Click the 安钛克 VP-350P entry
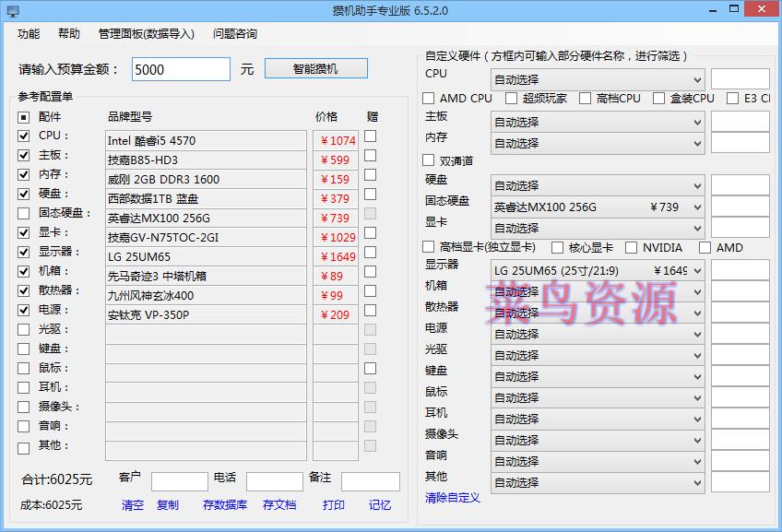The image size is (782, 532). [206, 315]
